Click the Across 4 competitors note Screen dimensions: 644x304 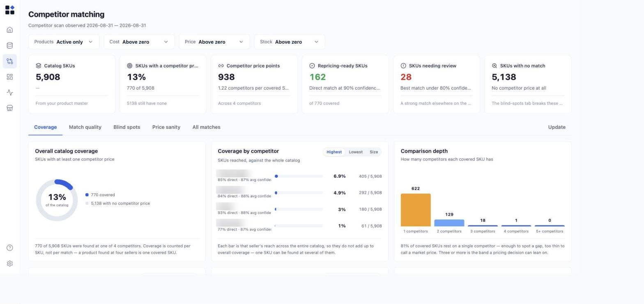pyautogui.click(x=239, y=103)
